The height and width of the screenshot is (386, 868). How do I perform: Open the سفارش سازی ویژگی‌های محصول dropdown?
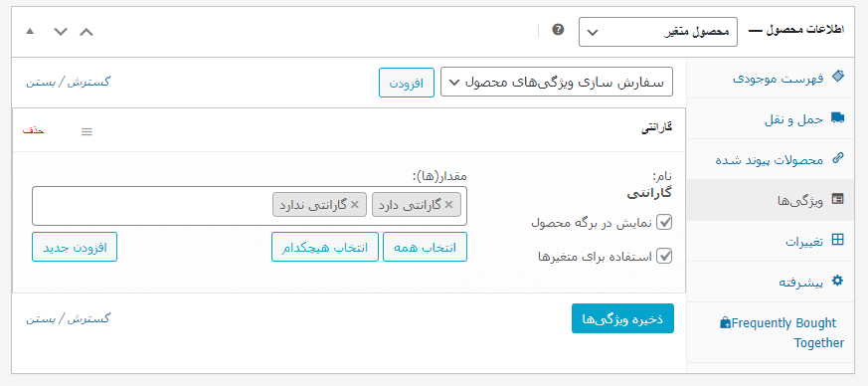pyautogui.click(x=557, y=82)
